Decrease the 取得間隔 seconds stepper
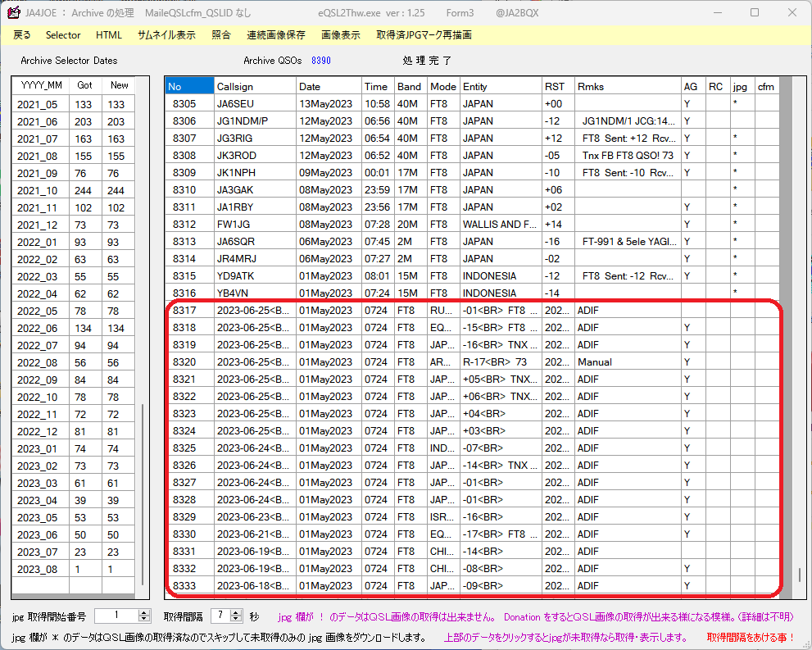Viewport: 812px width, 650px height. click(x=236, y=619)
